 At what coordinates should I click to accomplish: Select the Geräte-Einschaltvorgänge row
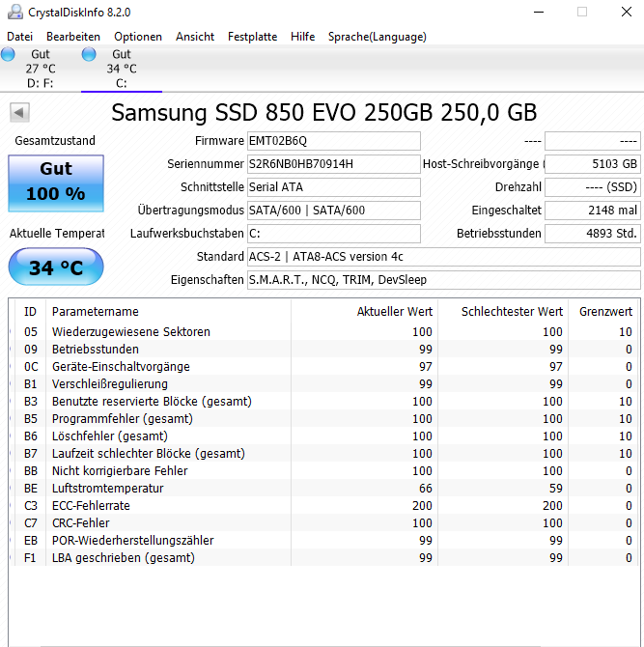324,366
